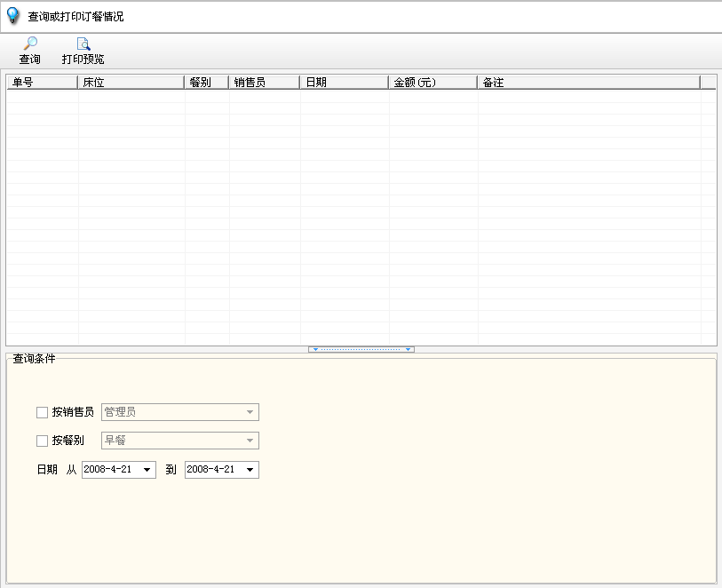Click the 备注 column header
722x588 pixels.
[587, 83]
